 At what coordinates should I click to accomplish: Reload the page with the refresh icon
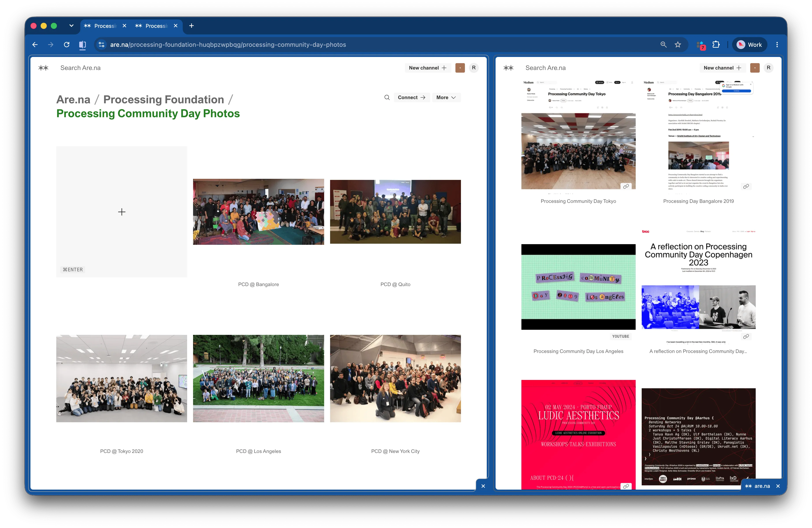pyautogui.click(x=67, y=45)
